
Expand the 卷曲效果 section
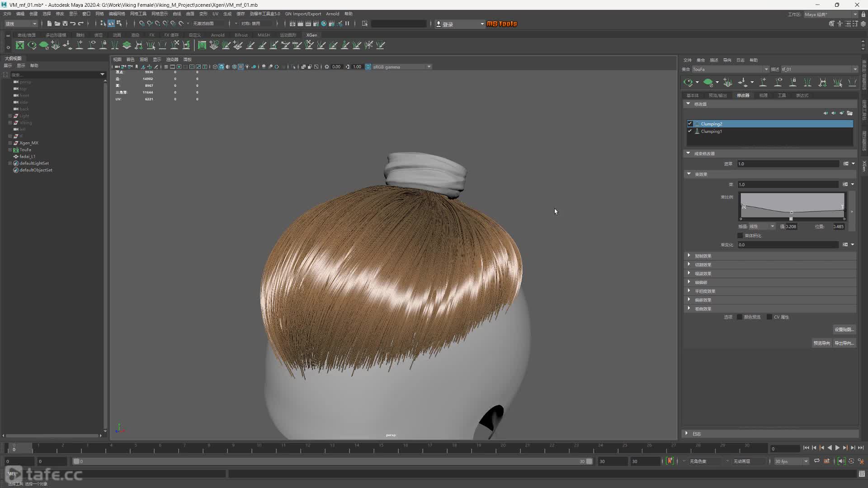click(x=689, y=309)
